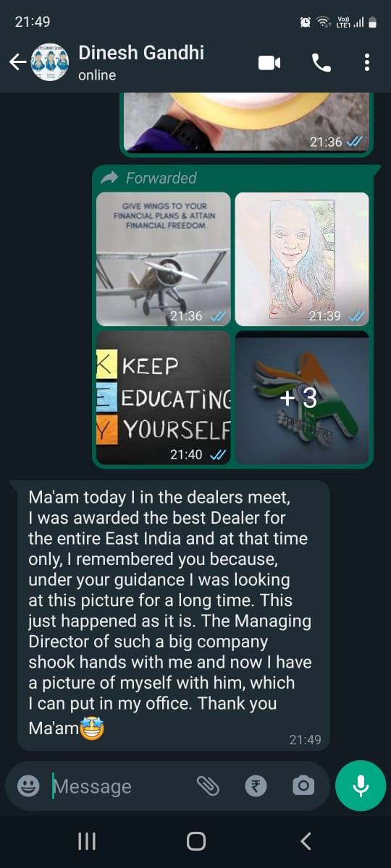This screenshot has width=391, height=868.
Task: Tap the Android back navigation chevron
Action: tap(306, 841)
